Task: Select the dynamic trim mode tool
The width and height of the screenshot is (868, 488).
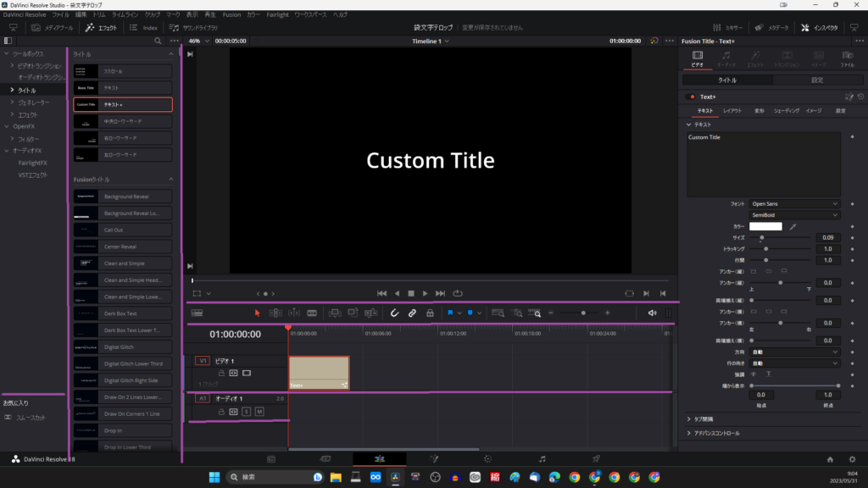Action: (x=294, y=313)
